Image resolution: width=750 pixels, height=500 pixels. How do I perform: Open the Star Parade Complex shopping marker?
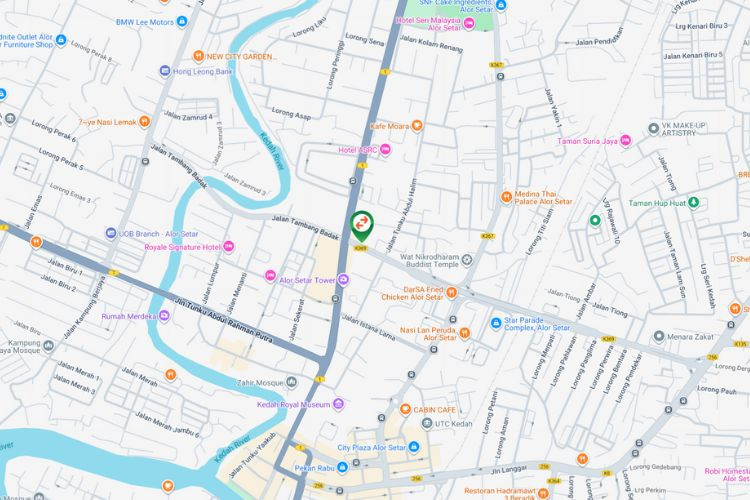pyautogui.click(x=496, y=323)
